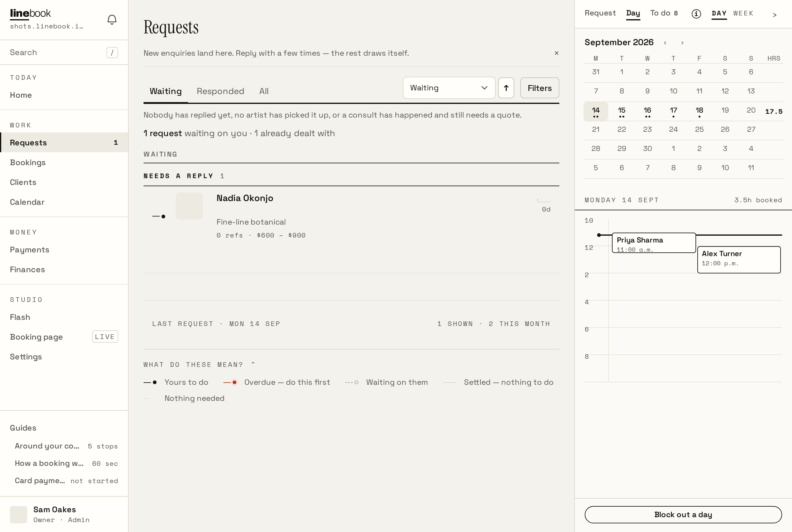Select the Waiting tab
Screen dimensions: 792x532
pos(166,91)
